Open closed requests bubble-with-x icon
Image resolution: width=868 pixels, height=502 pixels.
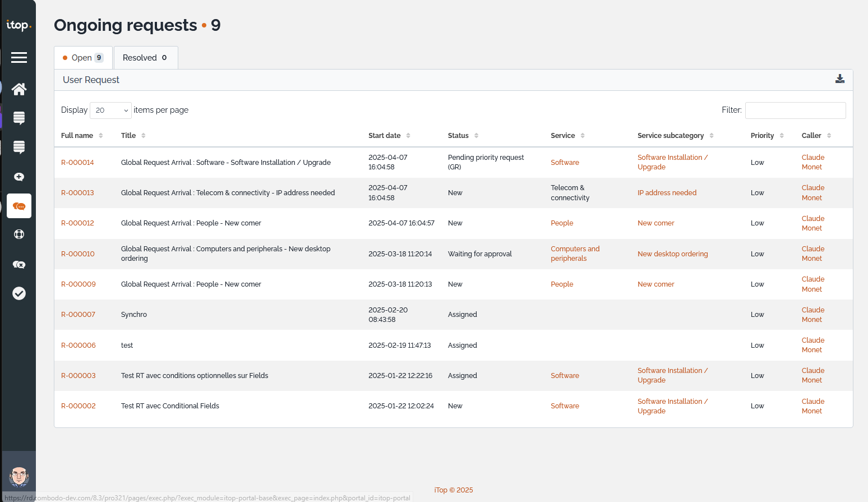tap(19, 264)
